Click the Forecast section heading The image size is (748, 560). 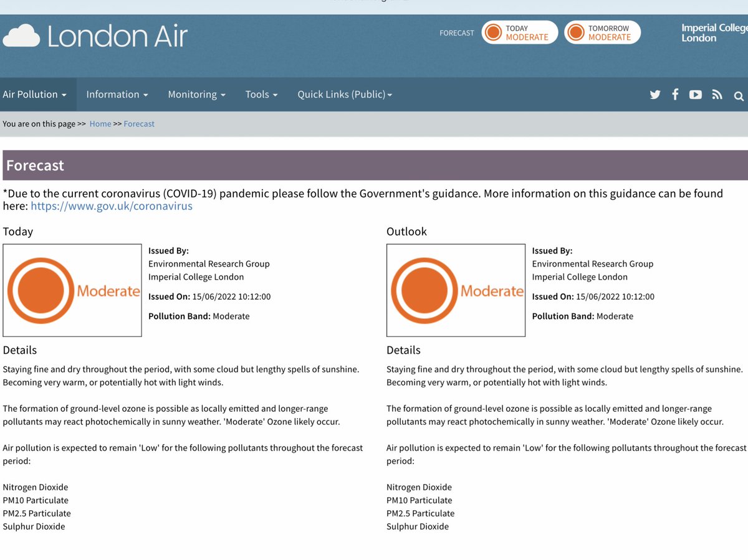(x=35, y=166)
